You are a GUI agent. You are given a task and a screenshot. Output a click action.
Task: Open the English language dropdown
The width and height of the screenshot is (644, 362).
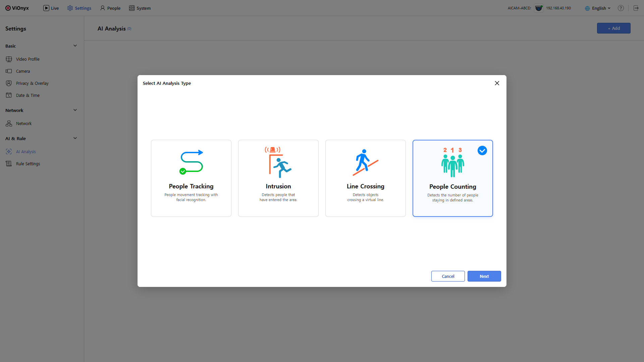pos(599,8)
